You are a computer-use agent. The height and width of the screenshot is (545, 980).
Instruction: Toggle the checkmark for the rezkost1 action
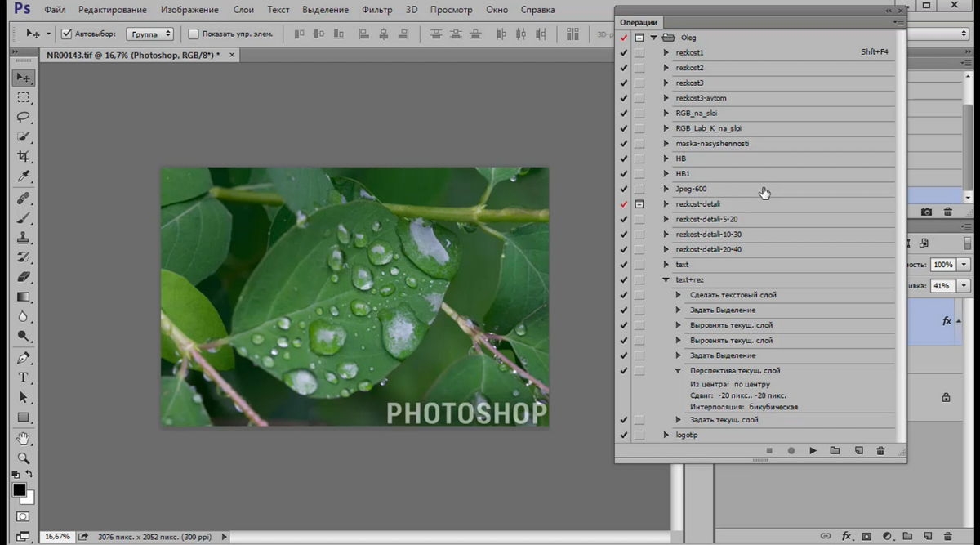click(624, 52)
